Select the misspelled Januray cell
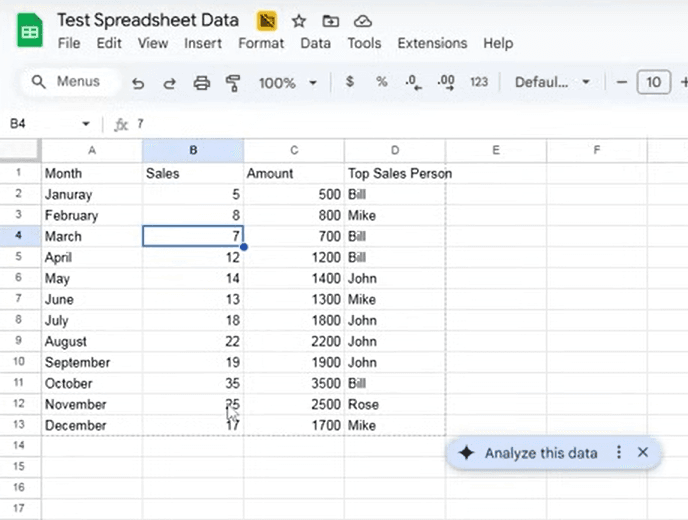The image size is (688, 520). click(x=92, y=194)
